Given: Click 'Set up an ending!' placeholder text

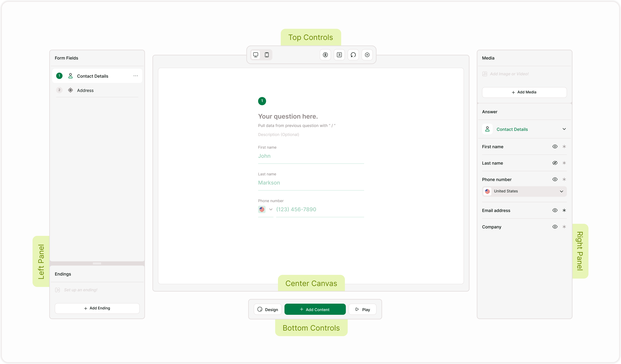Looking at the screenshot, I should point(81,290).
